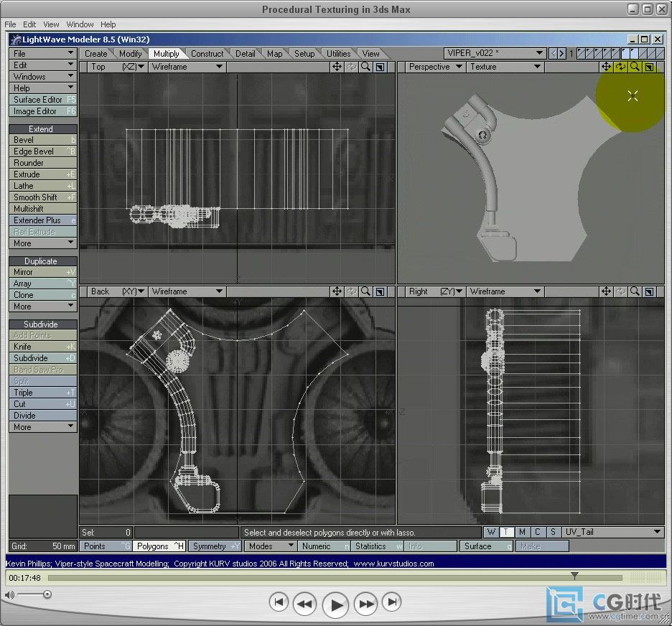Click the playback progress bar
Viewport: 672px width, 626px height.
pos(335,578)
